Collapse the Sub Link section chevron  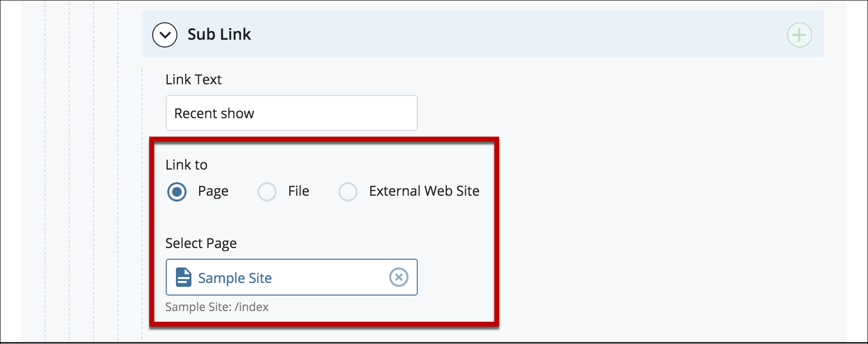pos(165,35)
